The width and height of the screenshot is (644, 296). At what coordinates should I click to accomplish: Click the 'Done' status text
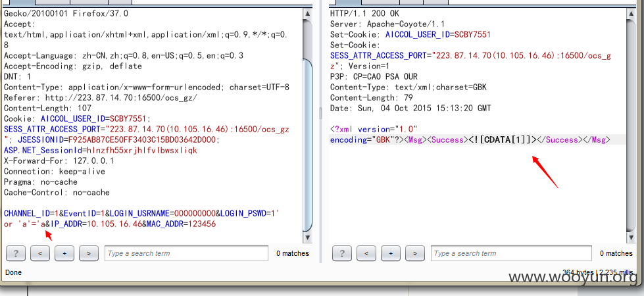point(13,272)
